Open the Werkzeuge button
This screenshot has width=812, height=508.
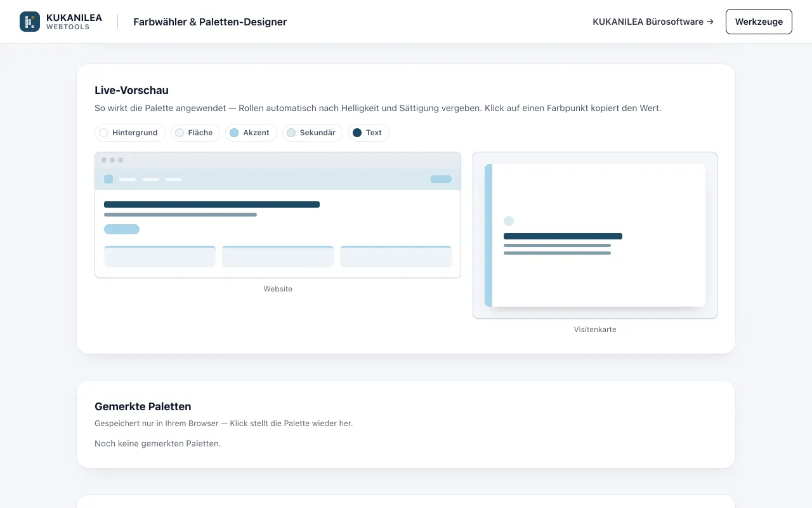[x=759, y=22]
